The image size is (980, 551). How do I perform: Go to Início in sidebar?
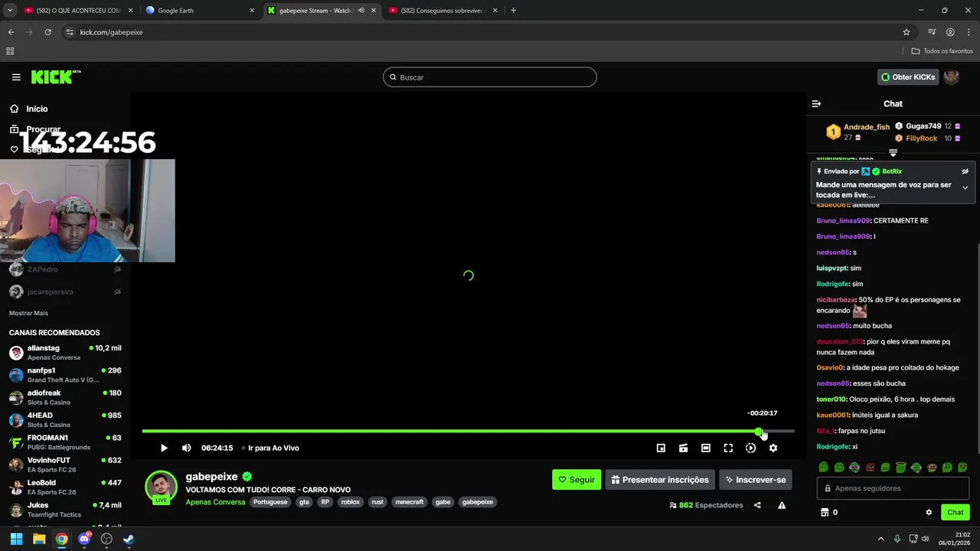click(37, 109)
